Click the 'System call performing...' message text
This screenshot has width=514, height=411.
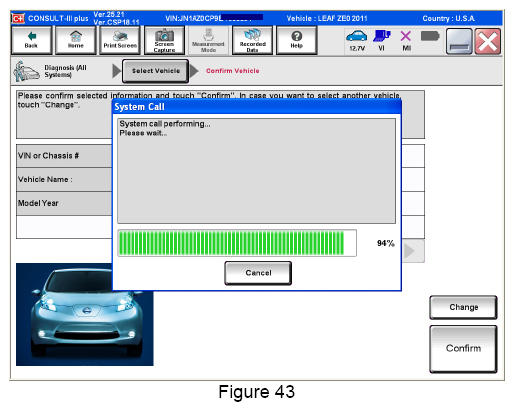click(x=165, y=124)
